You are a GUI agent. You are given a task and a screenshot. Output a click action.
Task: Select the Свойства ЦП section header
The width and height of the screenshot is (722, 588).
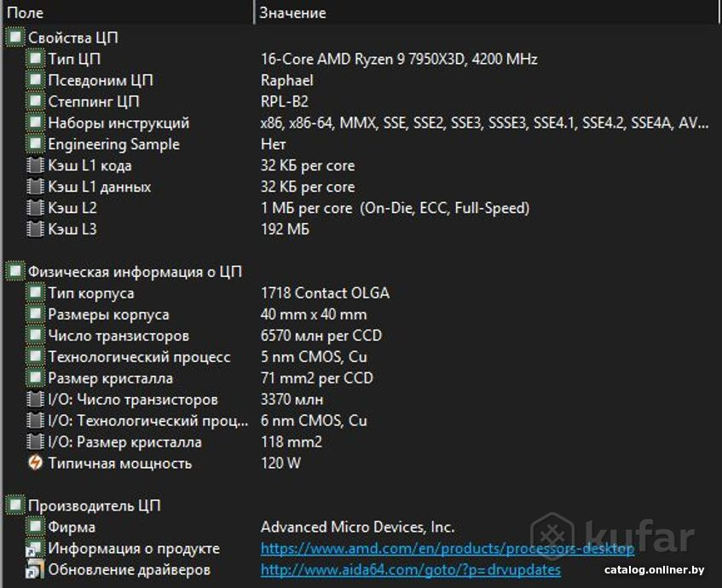(x=72, y=37)
